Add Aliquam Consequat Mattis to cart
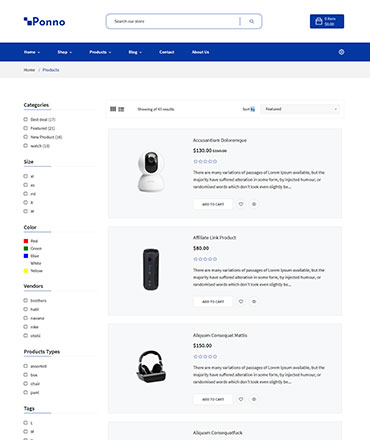The width and height of the screenshot is (370, 440). [213, 399]
